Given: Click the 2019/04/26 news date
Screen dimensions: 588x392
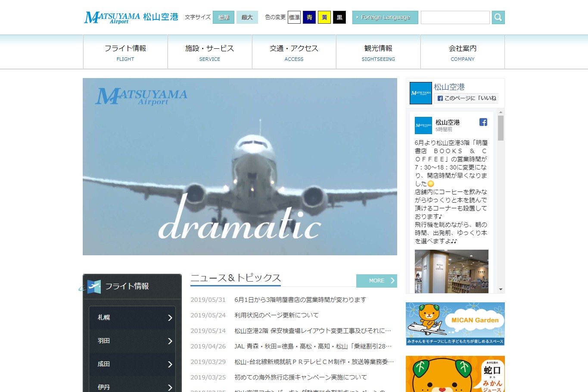Looking at the screenshot, I should tap(208, 346).
